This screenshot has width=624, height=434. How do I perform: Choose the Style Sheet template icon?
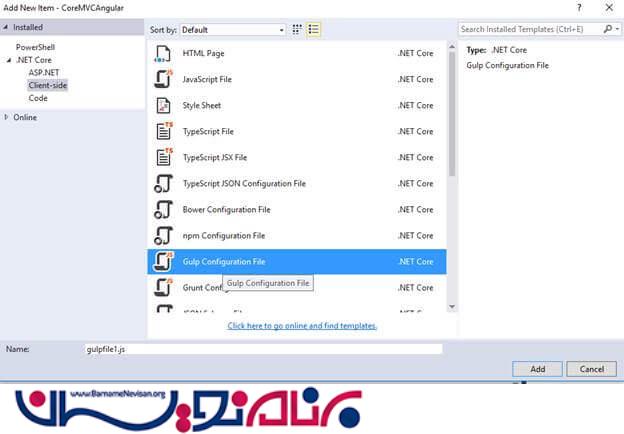tap(163, 105)
